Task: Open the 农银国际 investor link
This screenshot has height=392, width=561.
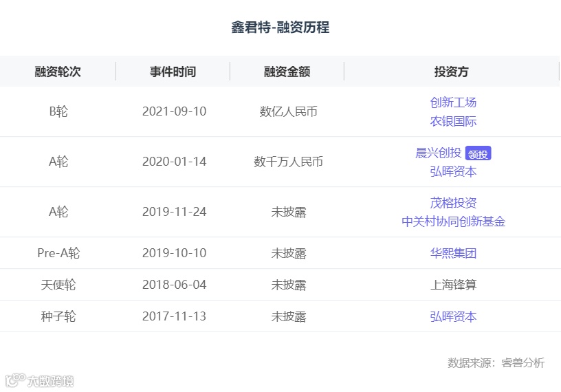Action: 453,121
